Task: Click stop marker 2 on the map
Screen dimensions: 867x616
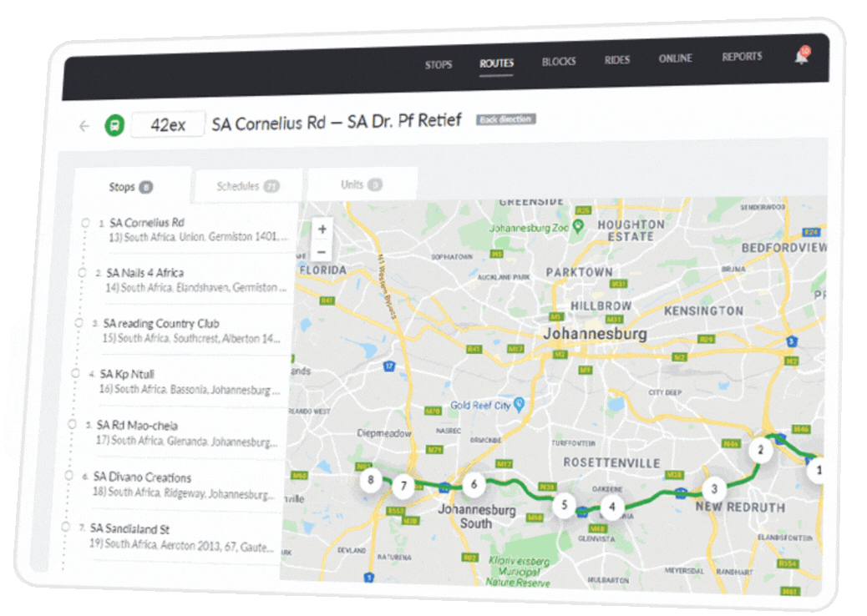Action: point(760,451)
